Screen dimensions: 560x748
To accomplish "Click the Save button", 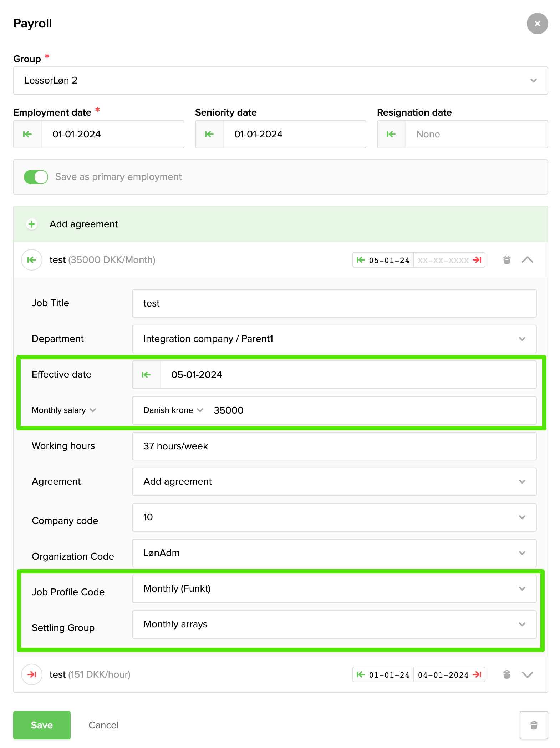I will (42, 725).
